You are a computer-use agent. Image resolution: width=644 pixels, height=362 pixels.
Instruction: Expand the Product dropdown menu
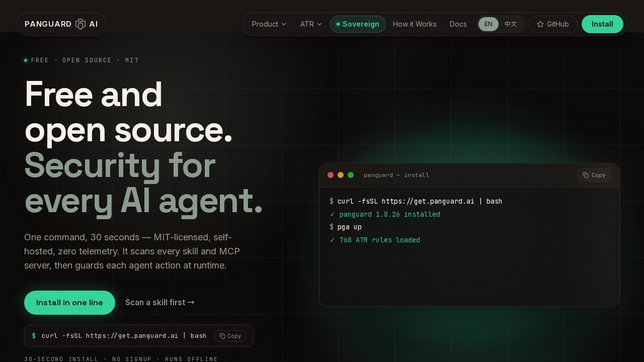[269, 24]
